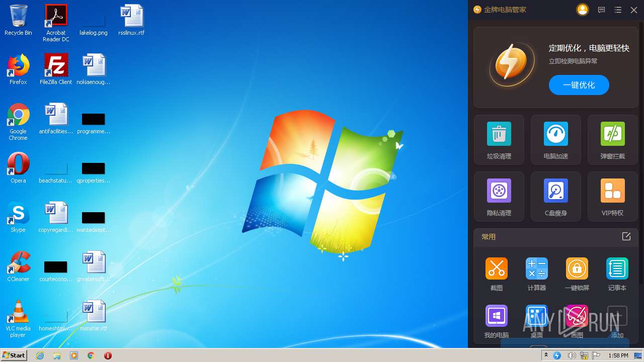The width and height of the screenshot is (644, 362).
Task: Select the copyregardi document icon
Action: 56,217
